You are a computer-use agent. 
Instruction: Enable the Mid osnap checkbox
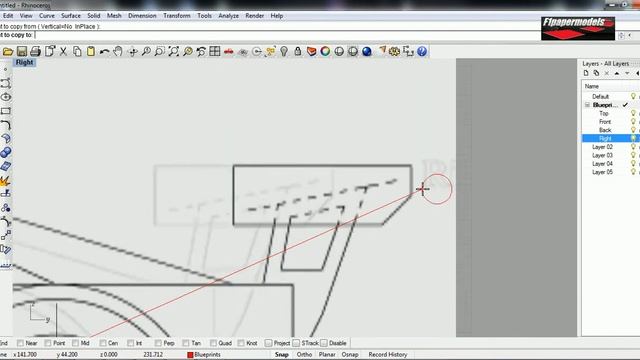(76, 343)
